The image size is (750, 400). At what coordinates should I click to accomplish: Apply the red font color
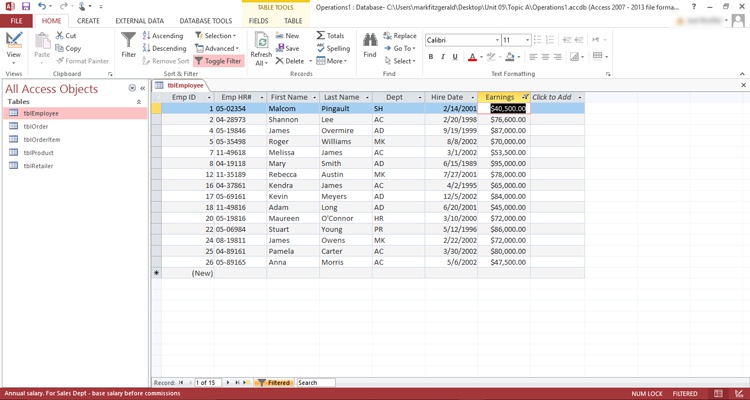(x=473, y=57)
